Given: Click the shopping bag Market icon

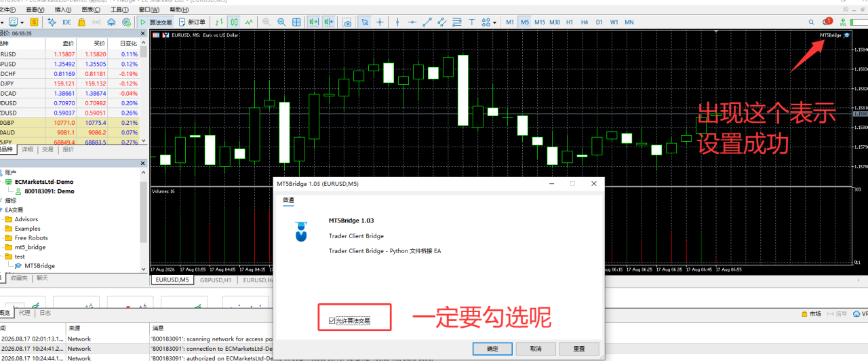Looking at the screenshot, I should coord(81,22).
